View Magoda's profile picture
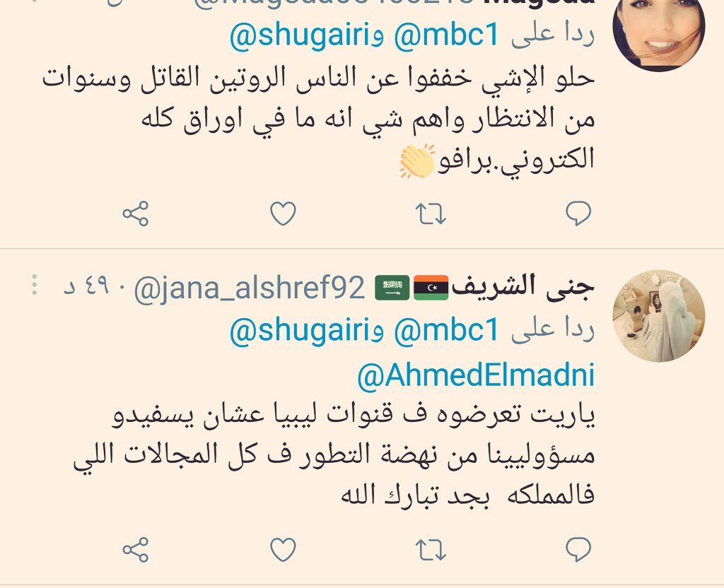This screenshot has width=724, height=588. [658, 28]
